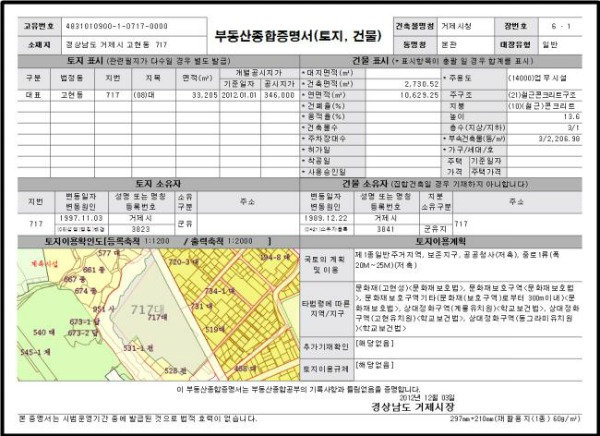Click the '지목' column header
Image resolution: width=600 pixels, height=436 pixels.
click(153, 78)
